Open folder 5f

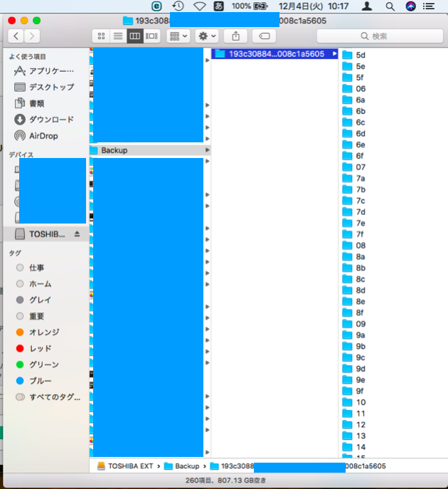(353, 78)
